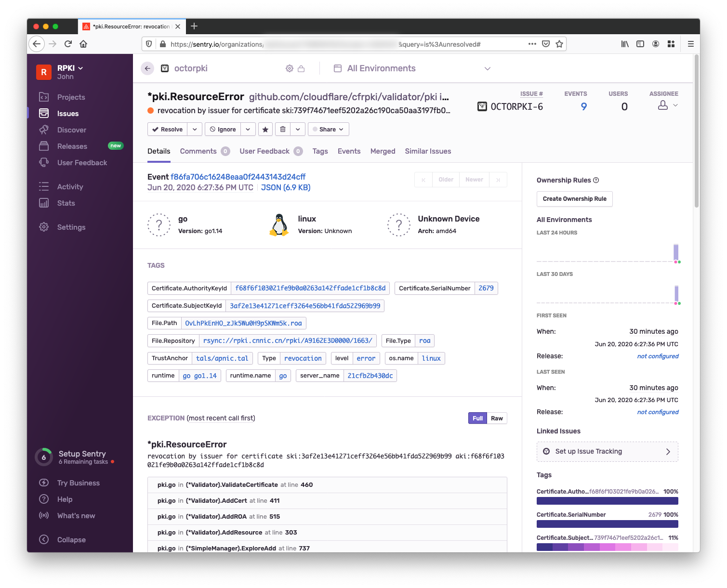Click Older event button
The width and height of the screenshot is (727, 588).
click(446, 180)
